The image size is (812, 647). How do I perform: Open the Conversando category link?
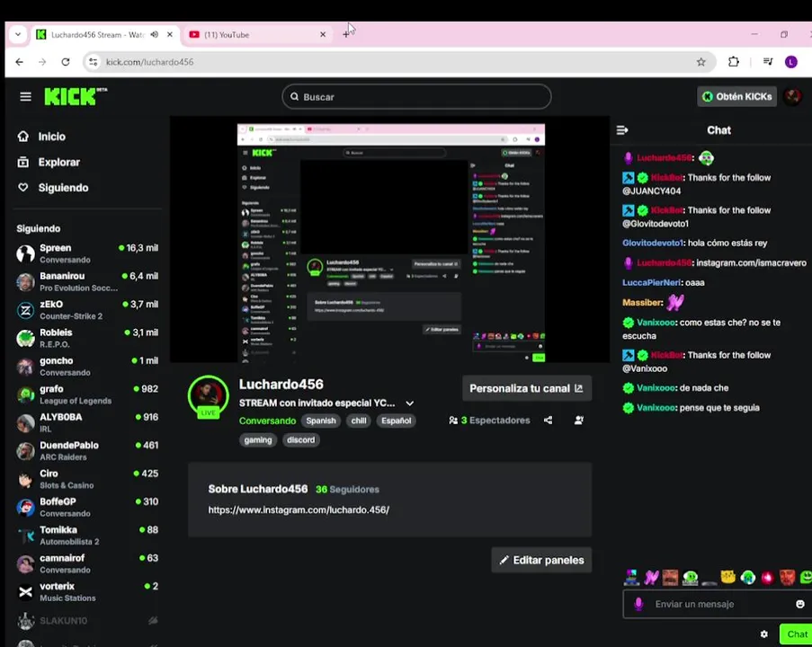pyautogui.click(x=267, y=421)
